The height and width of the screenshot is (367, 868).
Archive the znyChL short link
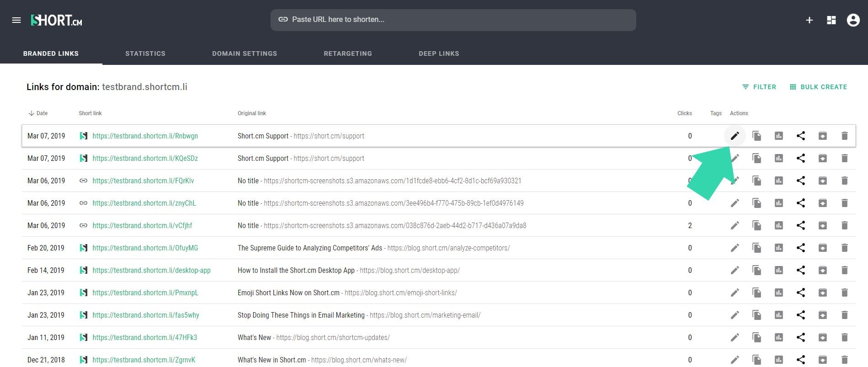[823, 203]
